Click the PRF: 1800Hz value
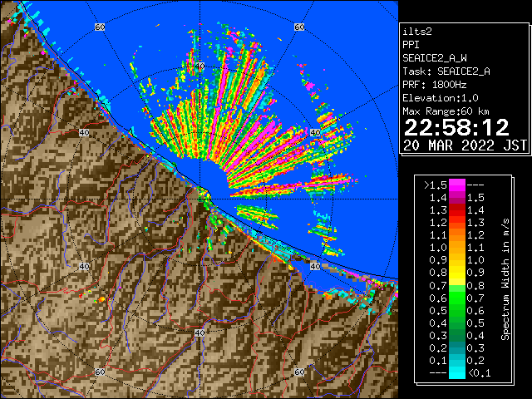The width and height of the screenshot is (532, 399). click(x=435, y=85)
